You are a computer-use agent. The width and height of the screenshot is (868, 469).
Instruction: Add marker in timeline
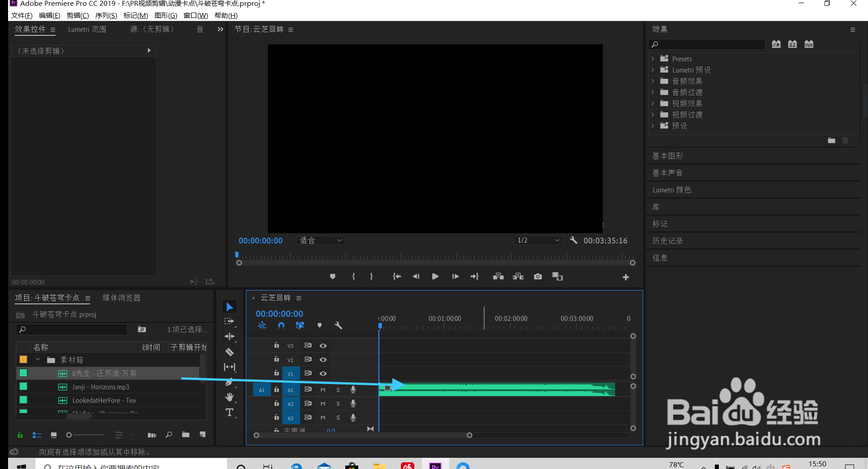319,326
